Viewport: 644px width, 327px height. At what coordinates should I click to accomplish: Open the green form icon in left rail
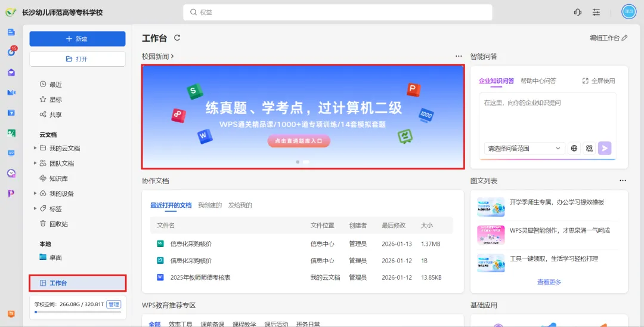(11, 132)
